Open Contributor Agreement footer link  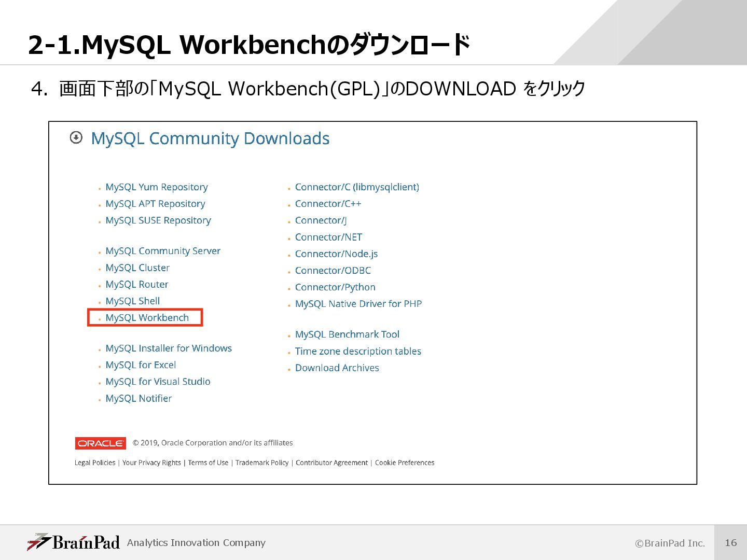click(x=331, y=463)
